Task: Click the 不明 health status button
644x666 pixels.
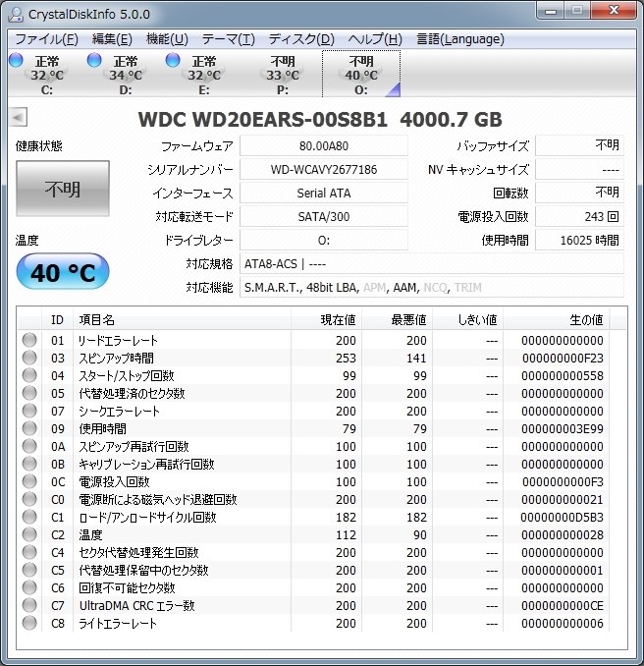Action: tap(63, 189)
